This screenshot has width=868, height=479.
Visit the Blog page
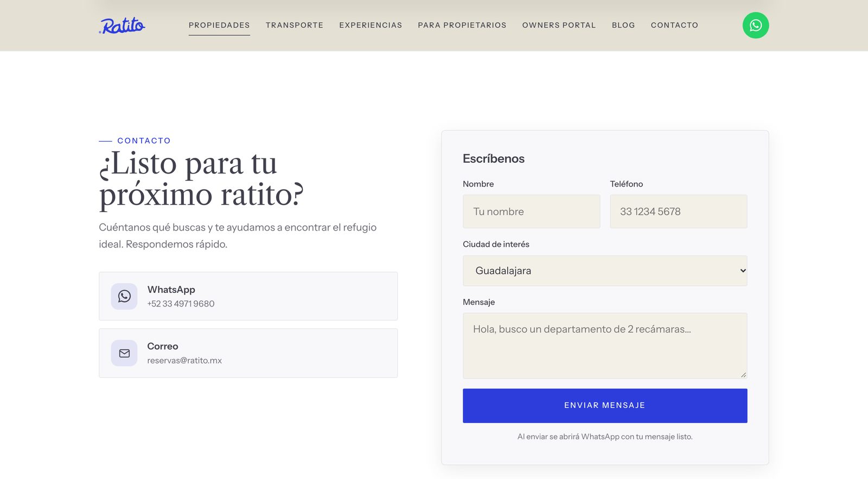[623, 25]
